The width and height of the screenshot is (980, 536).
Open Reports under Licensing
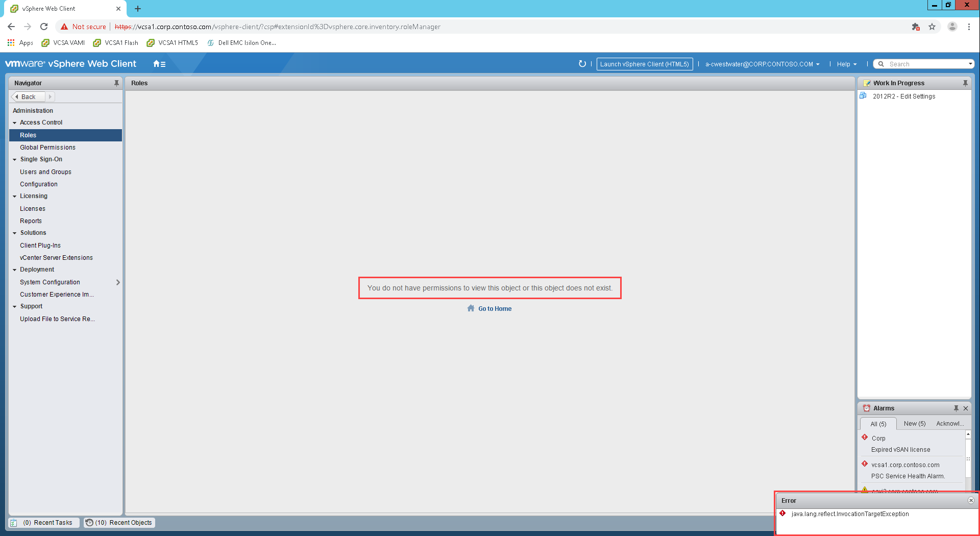(x=65, y=221)
